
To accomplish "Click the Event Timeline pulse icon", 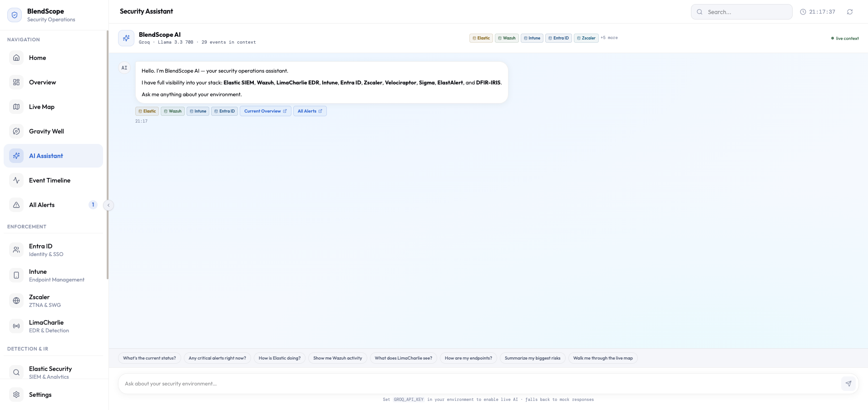I will pyautogui.click(x=16, y=180).
